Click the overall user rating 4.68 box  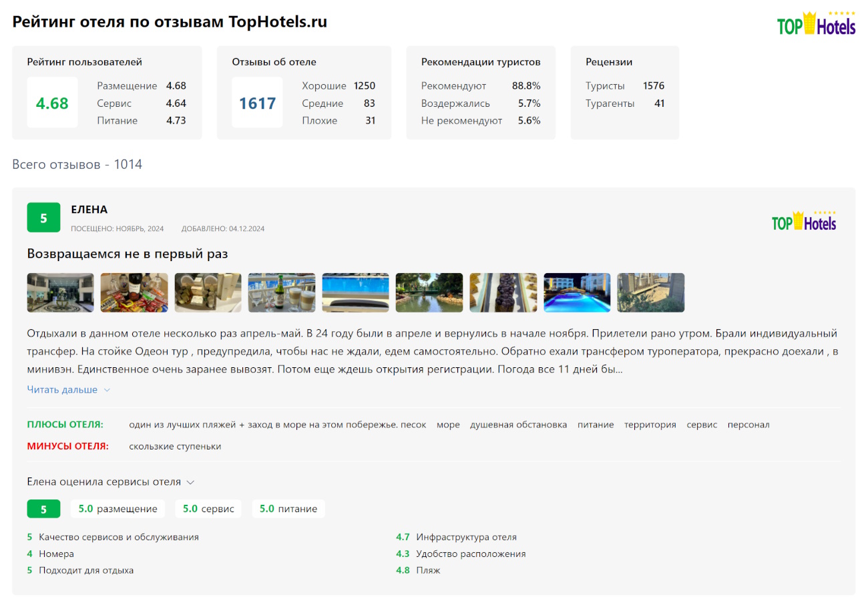tap(52, 102)
